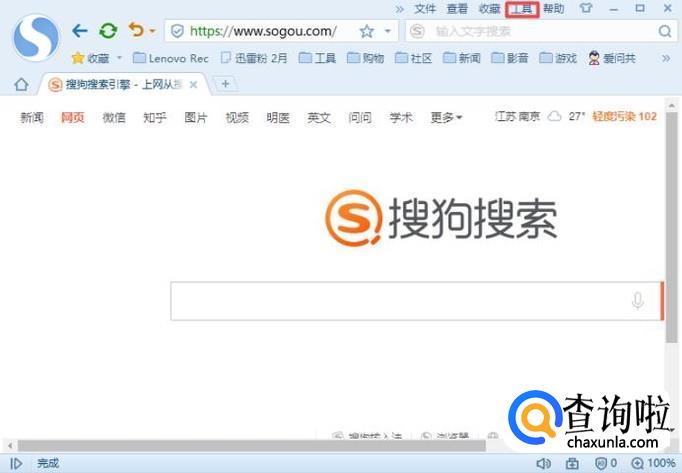Click the horizontal scrollbar thumb

click(251, 446)
